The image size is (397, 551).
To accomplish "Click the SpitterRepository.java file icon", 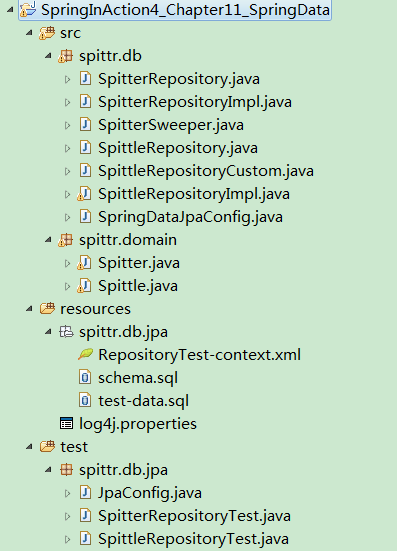I will 85,79.
